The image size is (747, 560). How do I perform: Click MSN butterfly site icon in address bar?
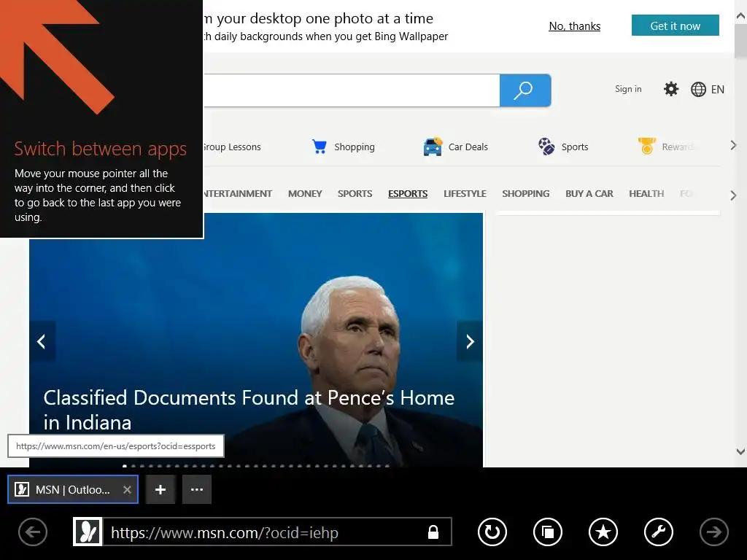(x=88, y=532)
